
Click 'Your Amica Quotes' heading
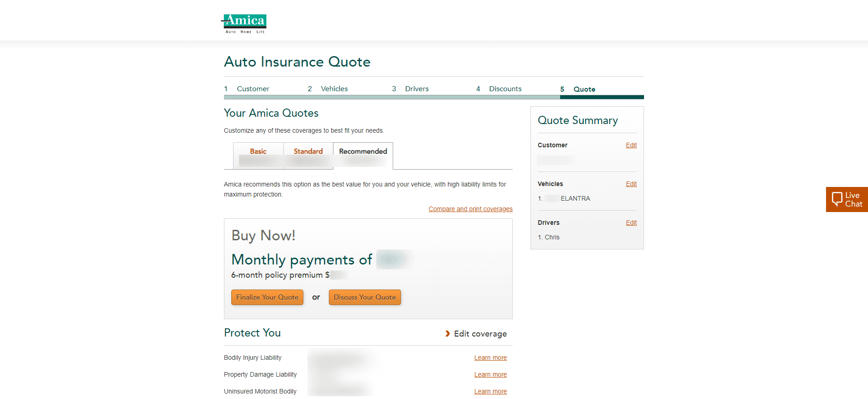271,113
